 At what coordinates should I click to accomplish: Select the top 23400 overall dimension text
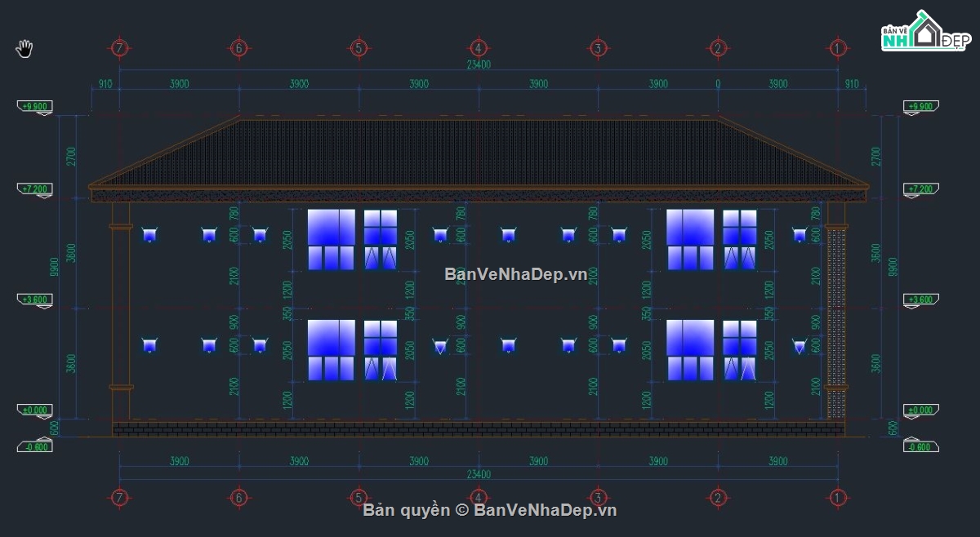pyautogui.click(x=479, y=66)
